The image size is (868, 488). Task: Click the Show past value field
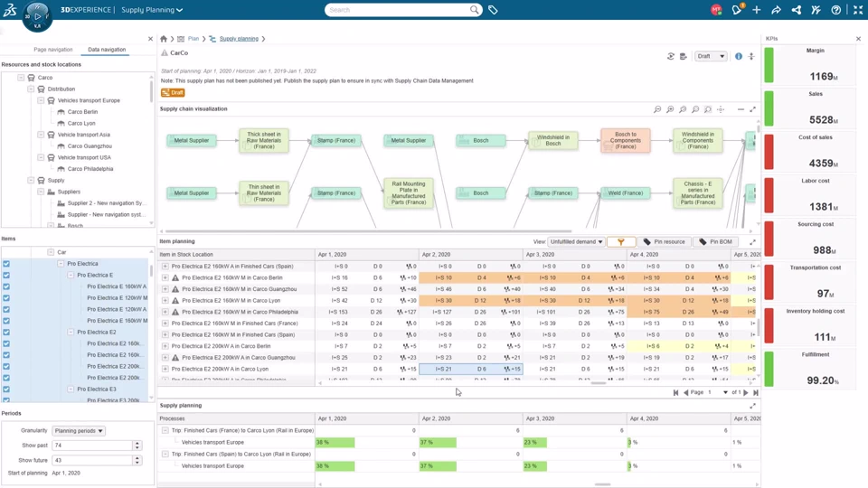click(x=92, y=446)
